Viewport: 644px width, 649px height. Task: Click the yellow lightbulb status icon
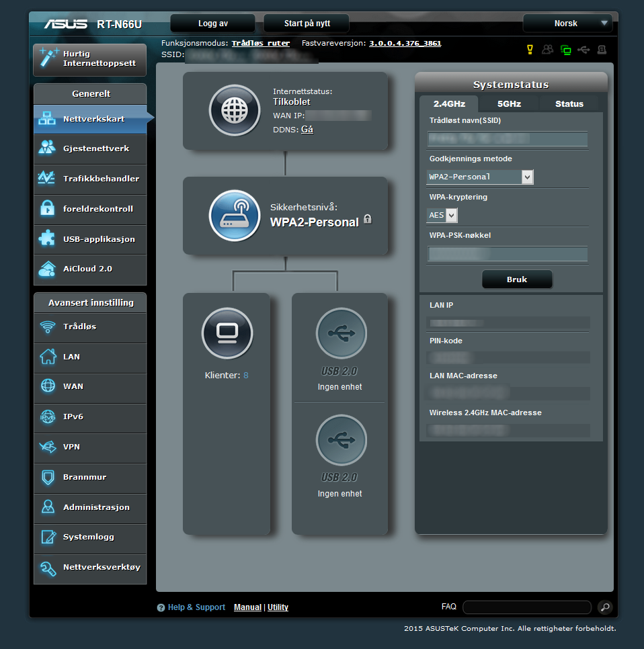(530, 50)
